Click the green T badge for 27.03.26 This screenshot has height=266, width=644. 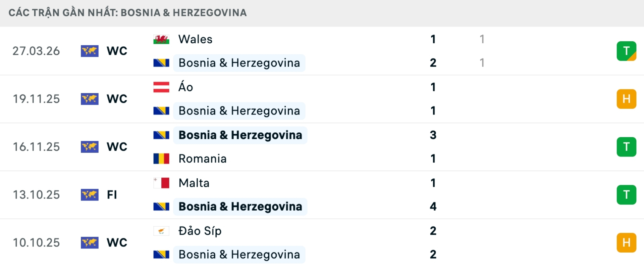[626, 51]
